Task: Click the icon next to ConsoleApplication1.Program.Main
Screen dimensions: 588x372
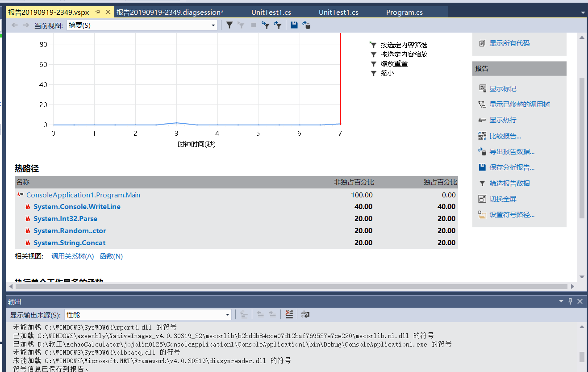Action: [x=20, y=195]
